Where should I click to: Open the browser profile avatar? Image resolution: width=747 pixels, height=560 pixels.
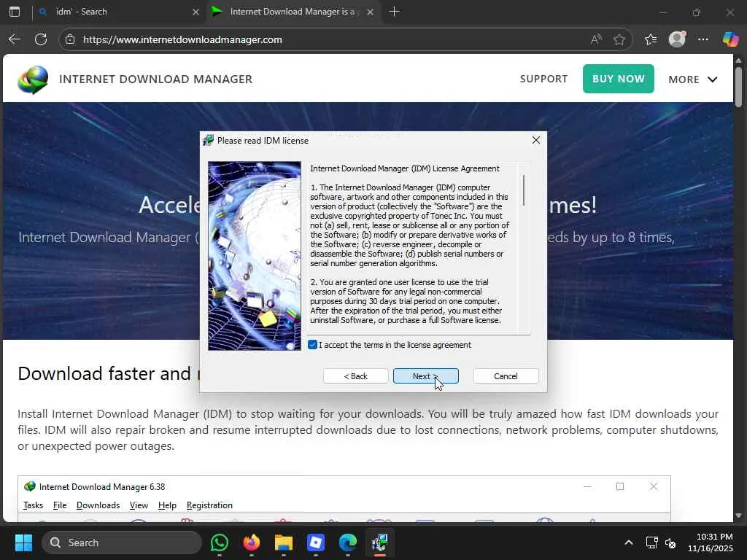677,39
